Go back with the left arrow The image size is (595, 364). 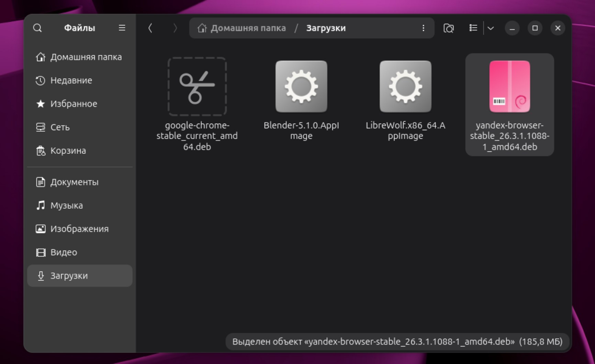pyautogui.click(x=150, y=28)
